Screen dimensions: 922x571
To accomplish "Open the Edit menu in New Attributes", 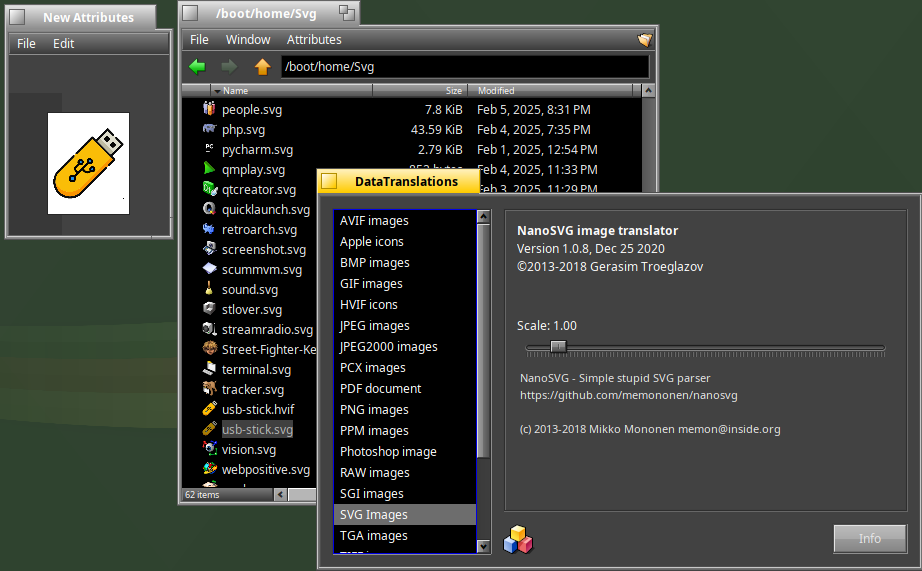I will click(64, 44).
